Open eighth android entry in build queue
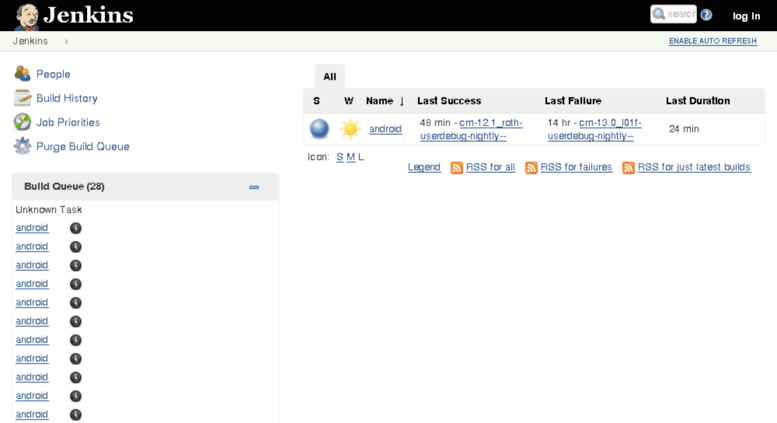The height and width of the screenshot is (423, 777). (x=32, y=359)
